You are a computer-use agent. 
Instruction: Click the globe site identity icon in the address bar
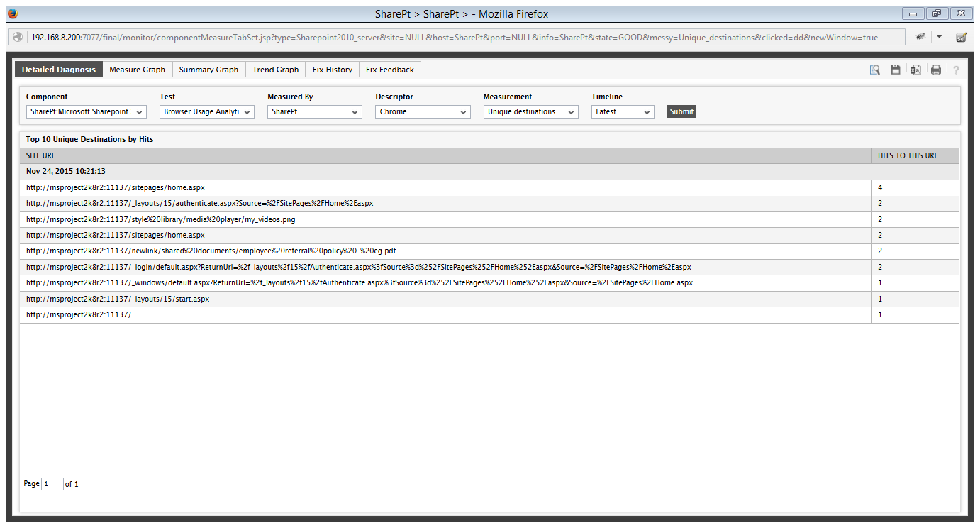(x=18, y=37)
